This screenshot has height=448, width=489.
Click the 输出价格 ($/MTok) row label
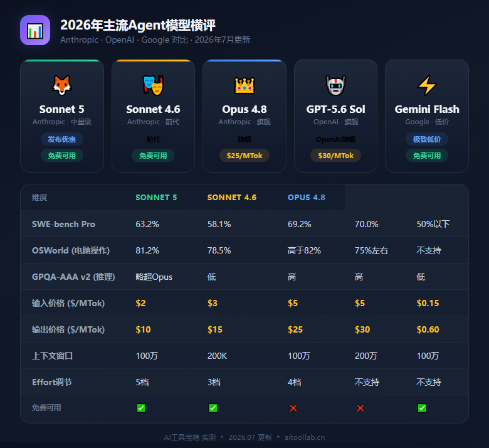[x=68, y=329]
